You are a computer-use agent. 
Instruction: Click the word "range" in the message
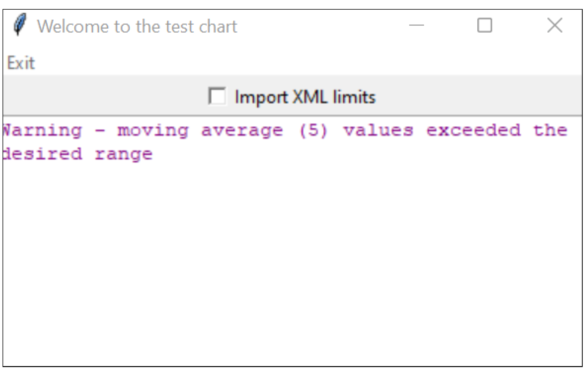tap(124, 154)
